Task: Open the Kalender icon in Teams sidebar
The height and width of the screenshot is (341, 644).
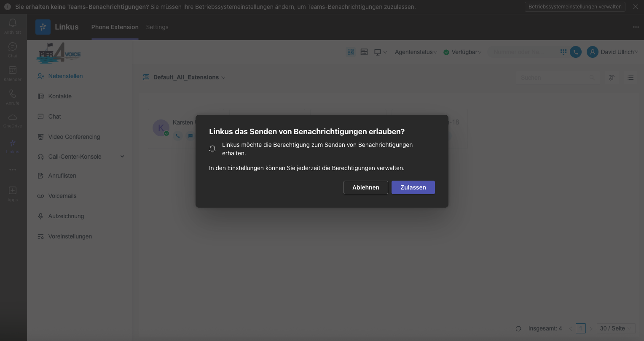Action: (13, 73)
